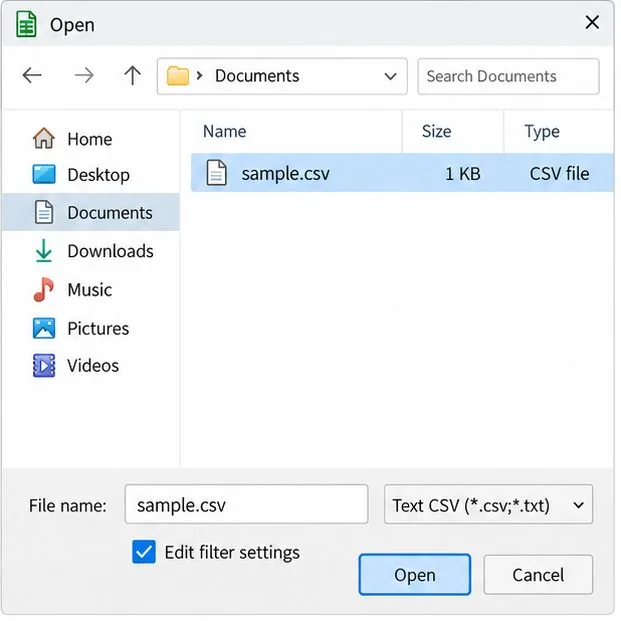The width and height of the screenshot is (621, 621).
Task: Uncheck Edit filter settings checkbox
Action: [144, 552]
